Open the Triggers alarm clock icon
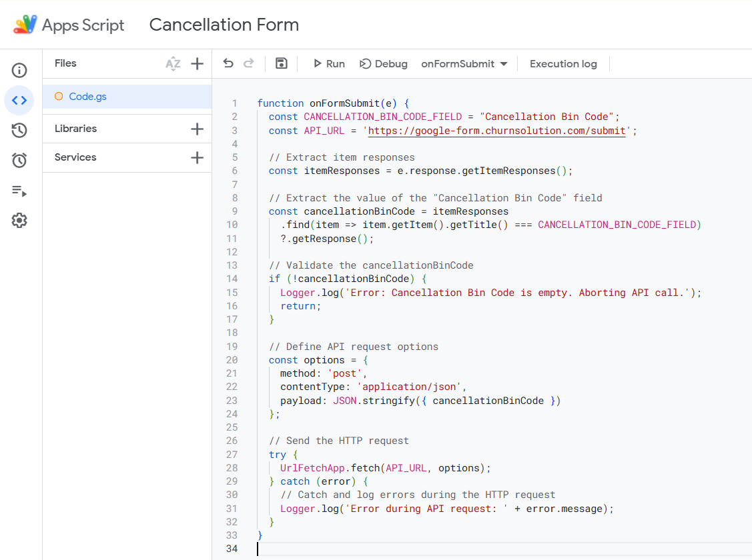The image size is (752, 560). tap(19, 160)
